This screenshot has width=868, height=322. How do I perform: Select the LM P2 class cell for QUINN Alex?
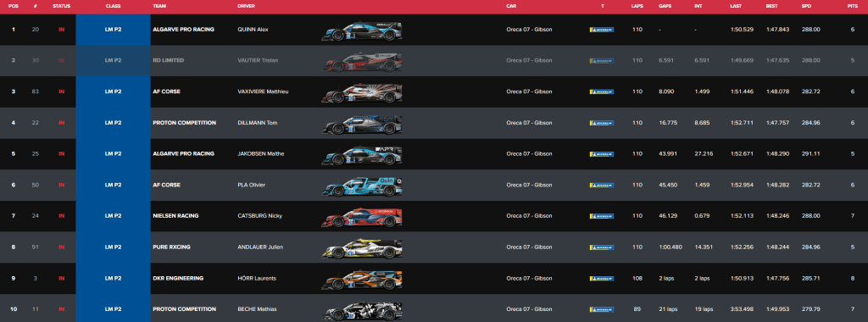(113, 30)
